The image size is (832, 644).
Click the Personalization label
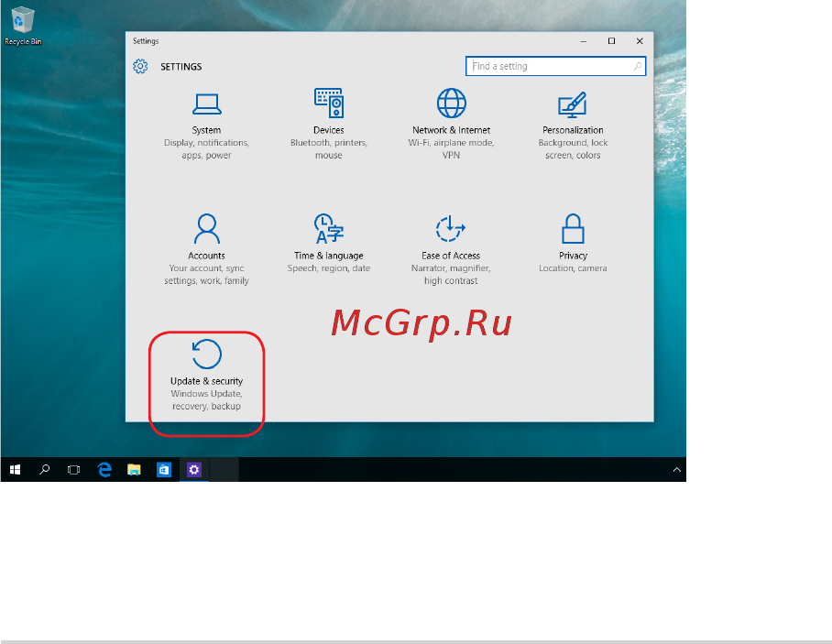(573, 130)
